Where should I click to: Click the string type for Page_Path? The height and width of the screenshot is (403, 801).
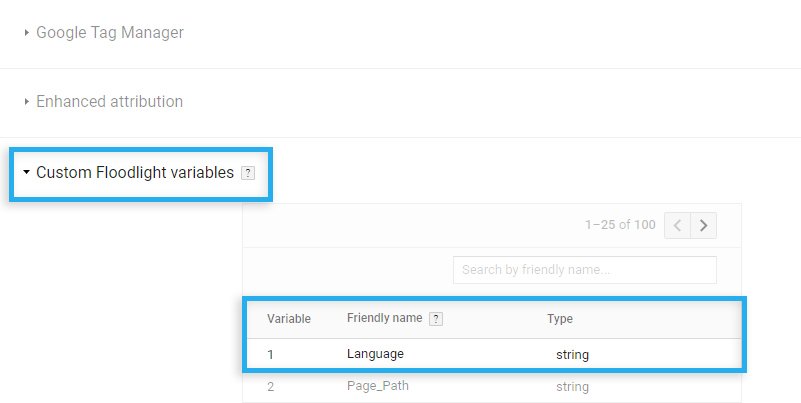tap(572, 387)
